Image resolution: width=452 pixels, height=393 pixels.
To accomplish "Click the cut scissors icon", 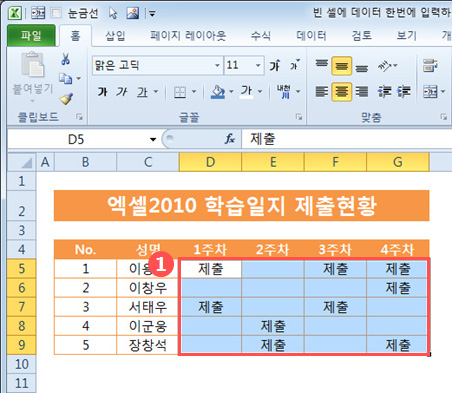I will click(65, 59).
